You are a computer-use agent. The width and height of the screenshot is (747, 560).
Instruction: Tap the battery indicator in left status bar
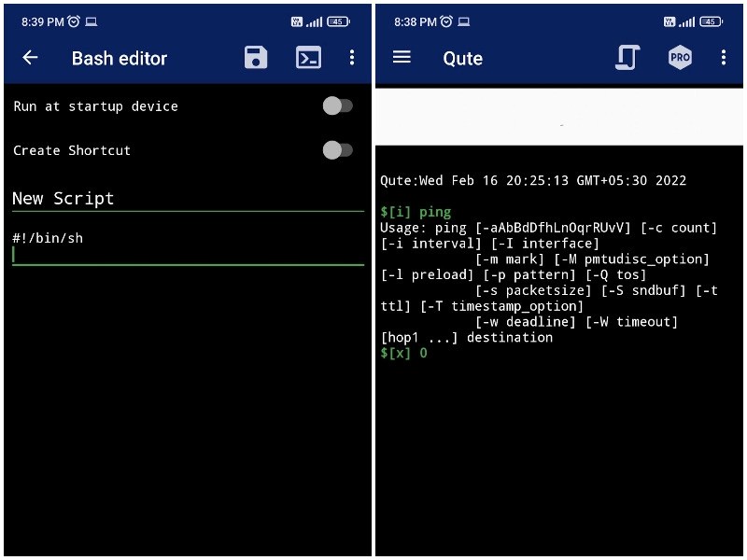tap(338, 21)
